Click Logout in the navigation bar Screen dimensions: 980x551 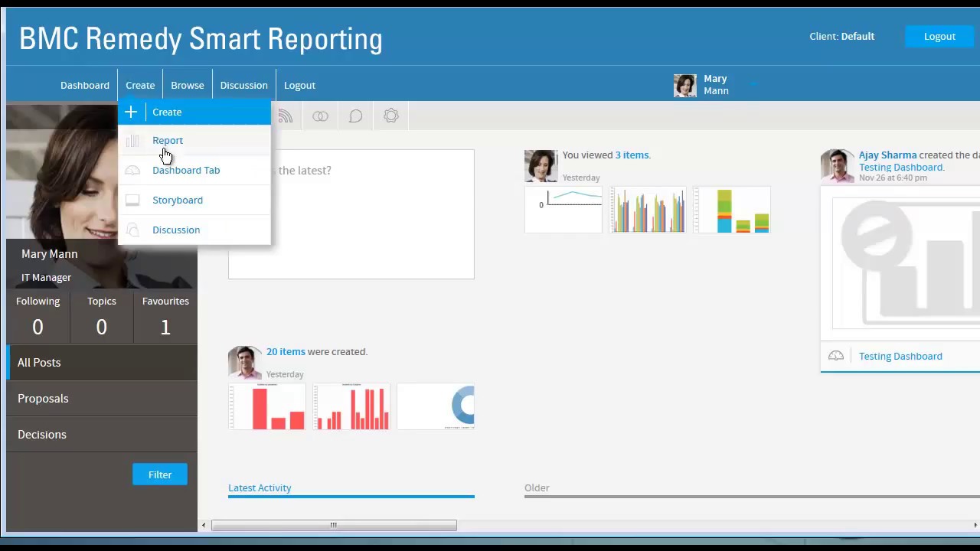[x=299, y=85]
